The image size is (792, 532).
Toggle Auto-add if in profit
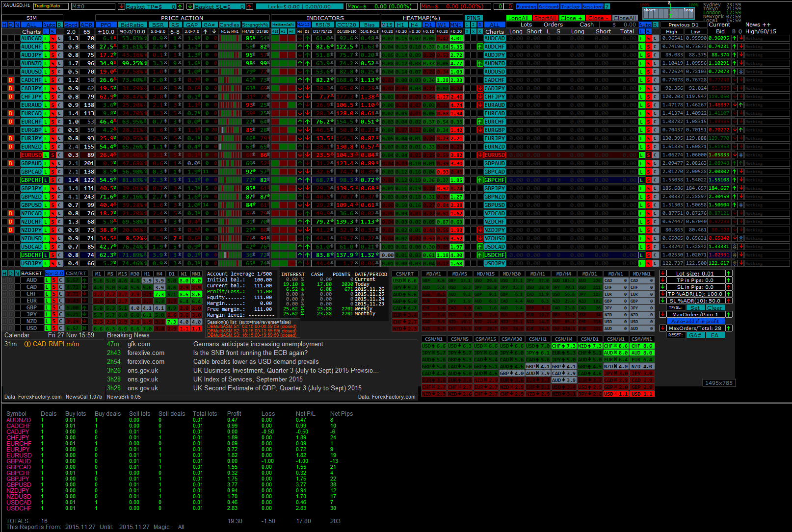click(695, 322)
